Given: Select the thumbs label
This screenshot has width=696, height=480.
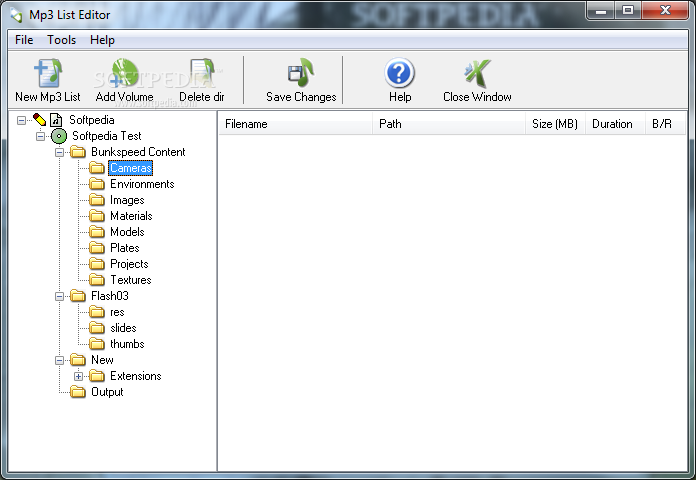Looking at the screenshot, I should tap(127, 344).
